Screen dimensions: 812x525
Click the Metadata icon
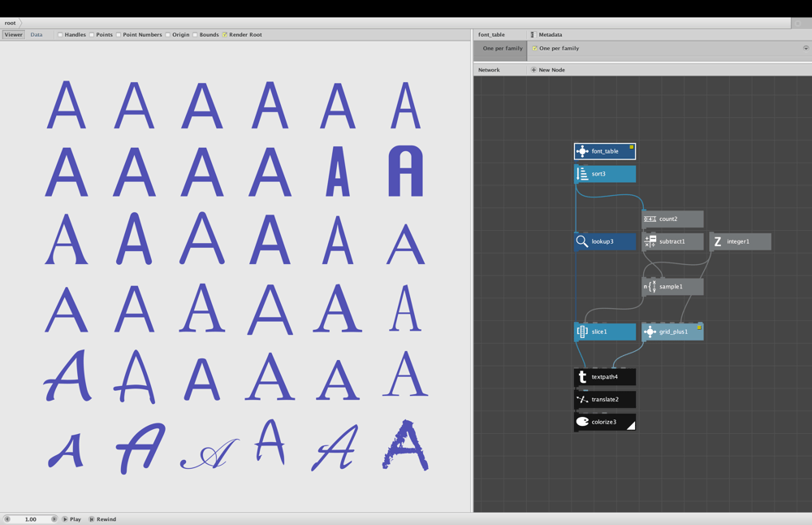pos(533,35)
